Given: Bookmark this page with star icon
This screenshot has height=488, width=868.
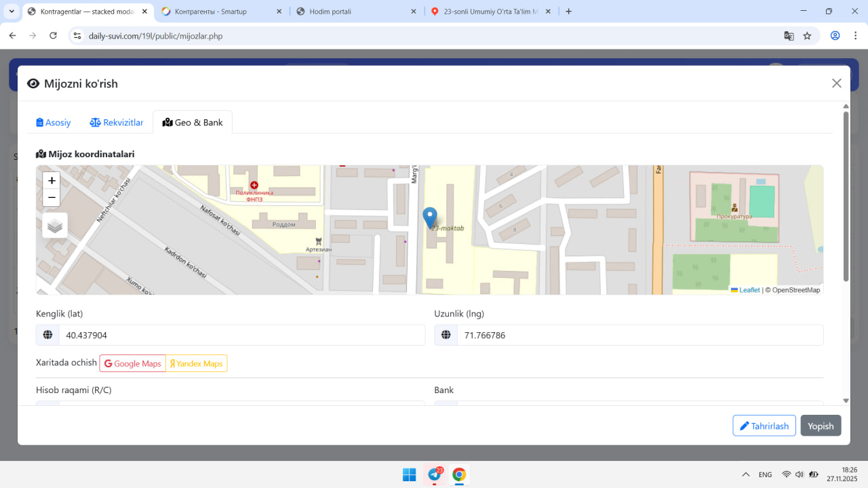Looking at the screenshot, I should pos(807,36).
